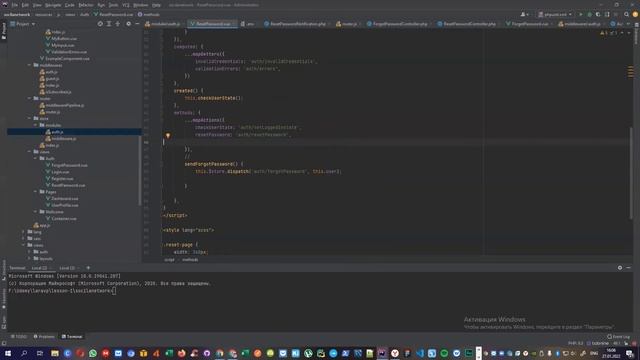Collapse the modules folder under store
The height and width of the screenshot is (360, 640).
(36, 125)
